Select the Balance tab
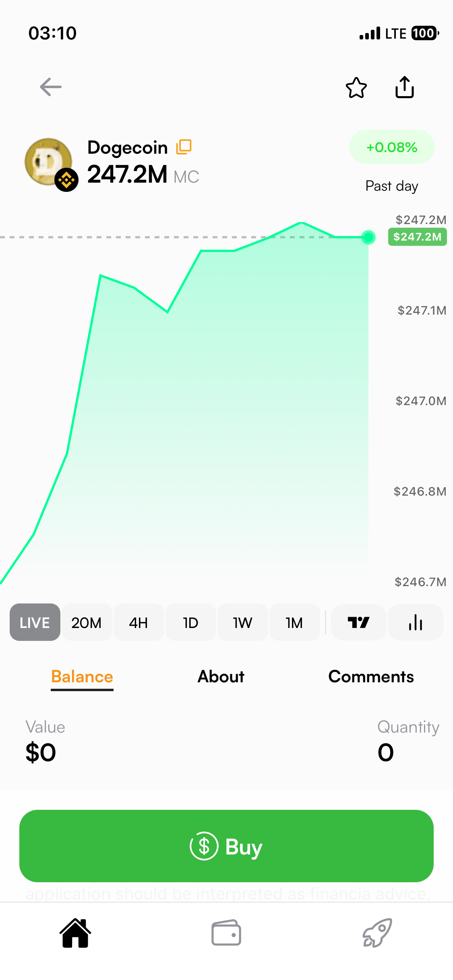 (82, 677)
